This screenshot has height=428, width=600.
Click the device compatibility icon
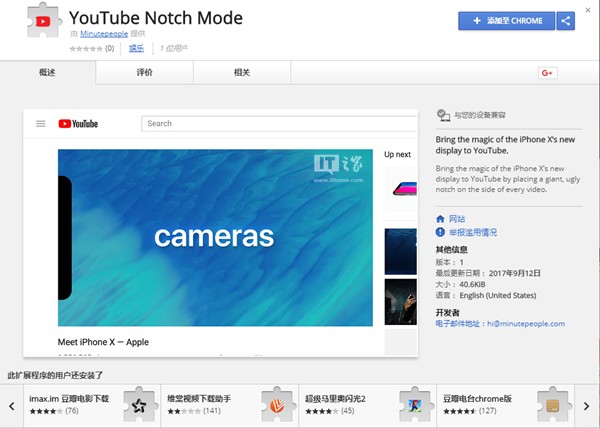(x=443, y=115)
